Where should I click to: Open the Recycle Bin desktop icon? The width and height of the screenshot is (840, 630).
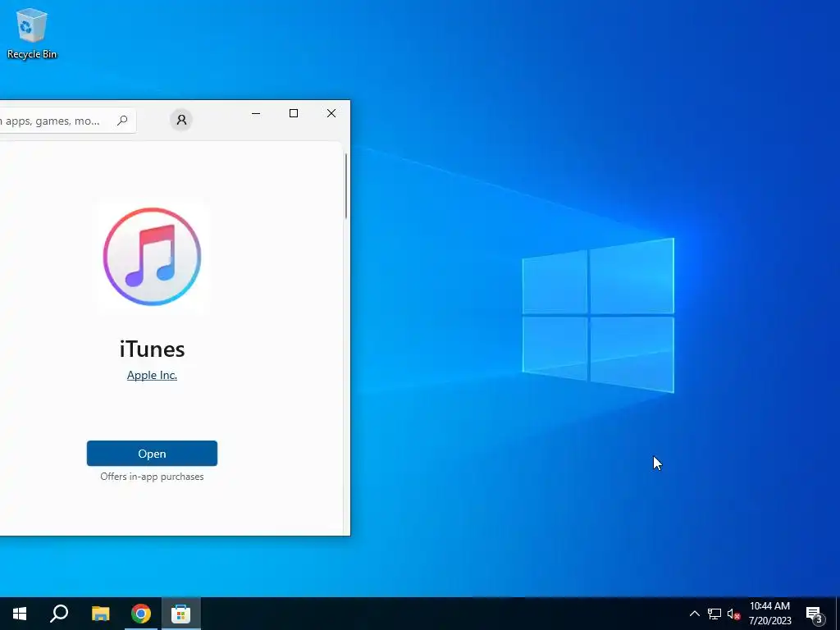[x=32, y=33]
